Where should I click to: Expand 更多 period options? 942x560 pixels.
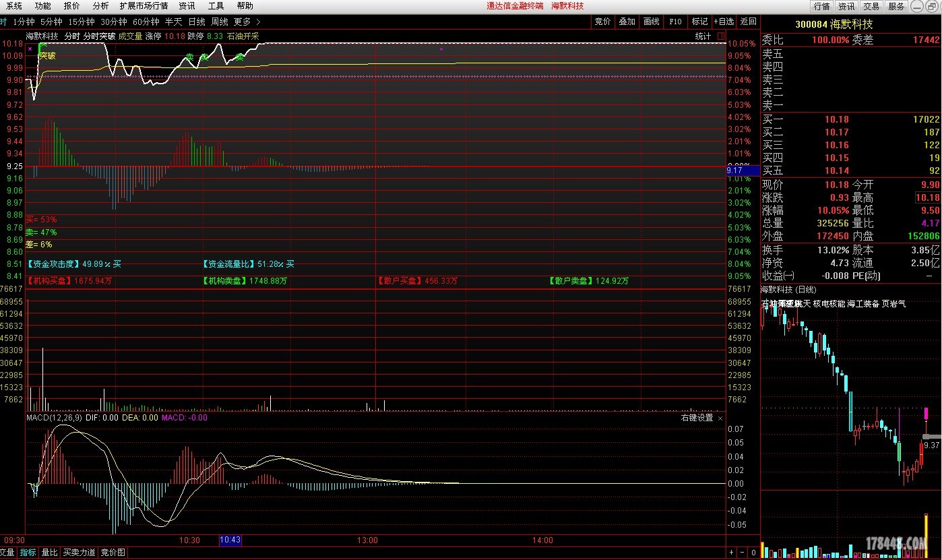pos(247,22)
